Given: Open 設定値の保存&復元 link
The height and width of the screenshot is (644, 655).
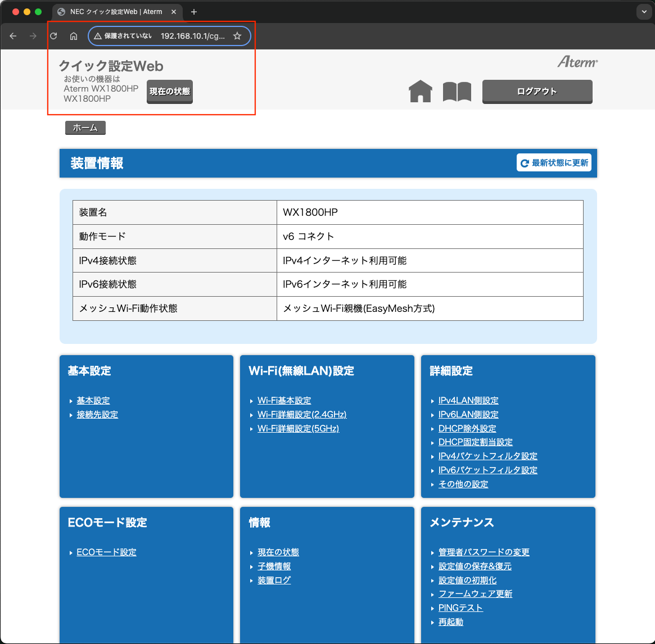Looking at the screenshot, I should click(475, 566).
